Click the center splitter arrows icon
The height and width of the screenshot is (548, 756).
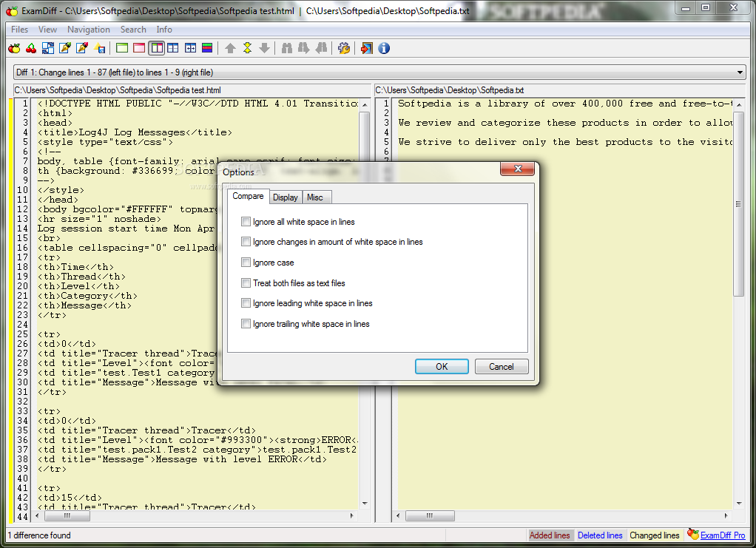[190, 48]
